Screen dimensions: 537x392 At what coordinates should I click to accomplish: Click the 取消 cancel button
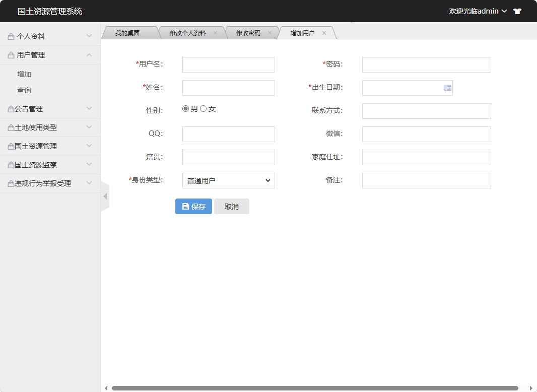point(231,206)
